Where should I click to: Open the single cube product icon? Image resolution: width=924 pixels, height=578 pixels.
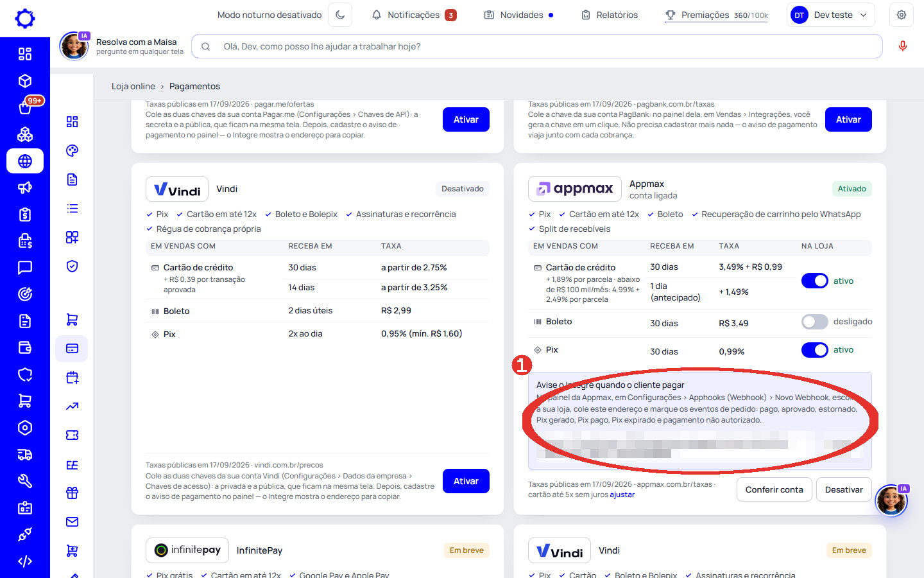pyautogui.click(x=25, y=81)
